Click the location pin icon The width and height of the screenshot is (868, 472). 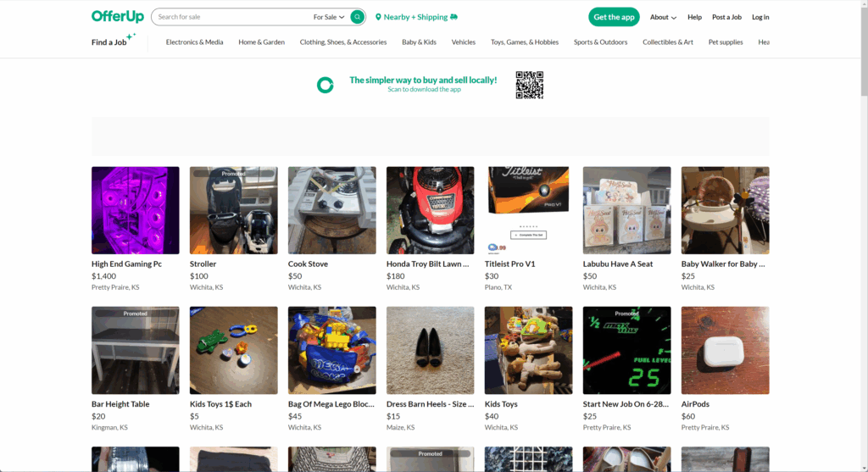click(x=378, y=17)
